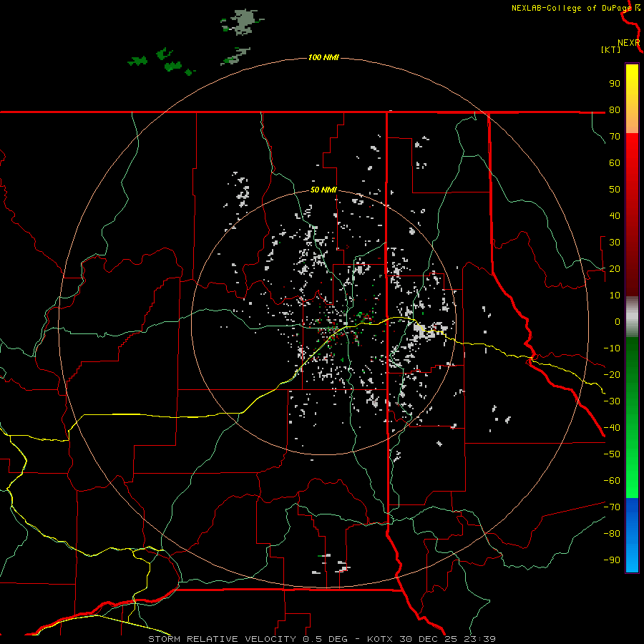Select the -60 value on velocity scale
The height and width of the screenshot is (644, 644).
612,481
